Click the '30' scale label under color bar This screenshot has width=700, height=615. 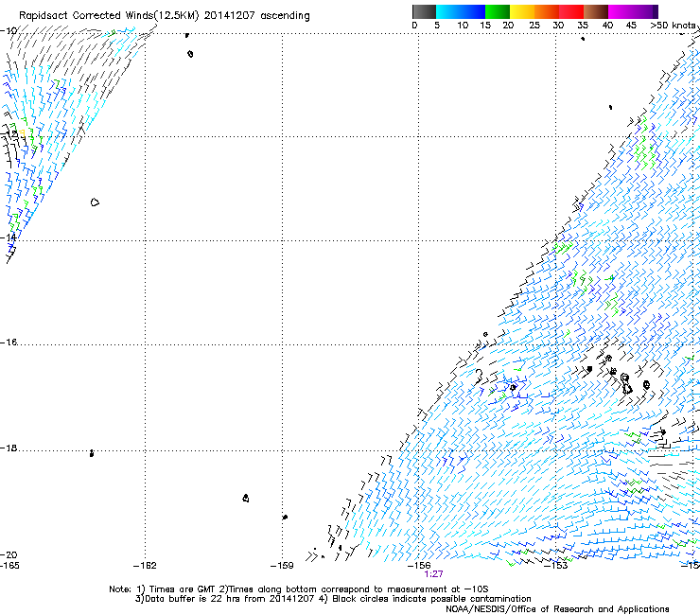[x=558, y=26]
